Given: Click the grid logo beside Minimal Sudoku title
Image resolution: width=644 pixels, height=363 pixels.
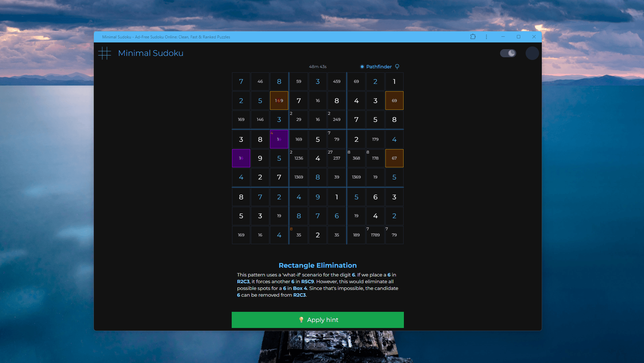Looking at the screenshot, I should (x=105, y=53).
